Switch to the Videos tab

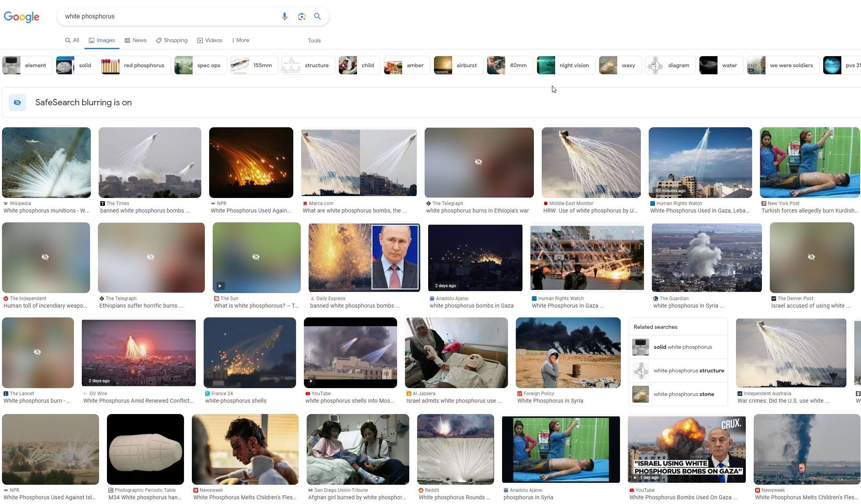[x=210, y=40]
